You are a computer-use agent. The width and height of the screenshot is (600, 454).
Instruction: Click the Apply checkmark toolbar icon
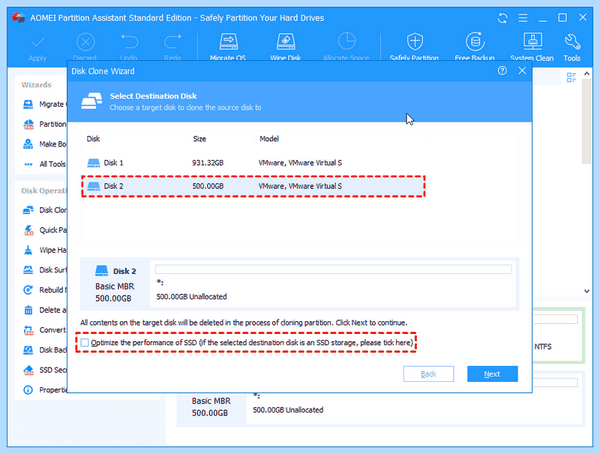(x=38, y=43)
